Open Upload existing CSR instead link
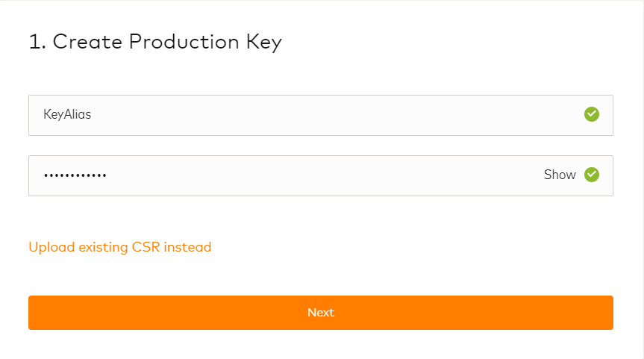Viewport: 644px width, 359px height. [119, 247]
